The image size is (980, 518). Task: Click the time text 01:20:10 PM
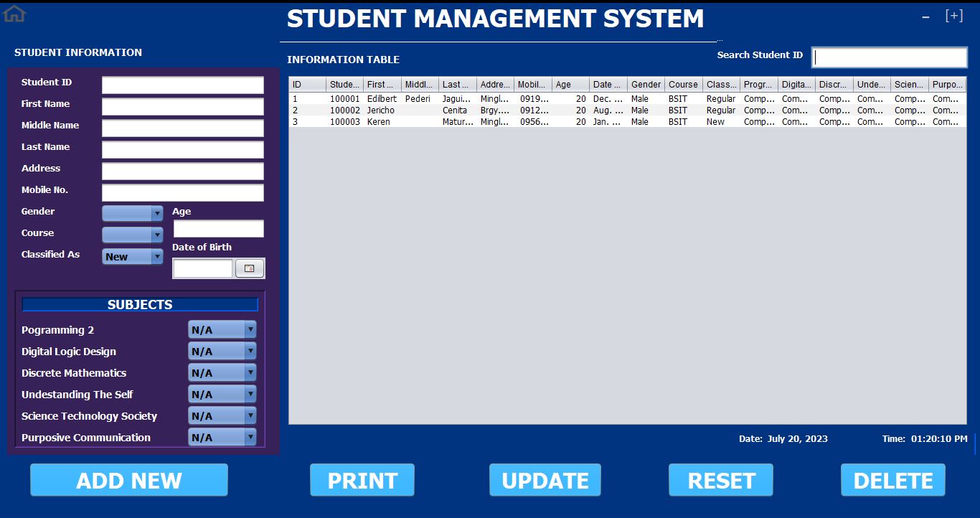[x=939, y=438]
